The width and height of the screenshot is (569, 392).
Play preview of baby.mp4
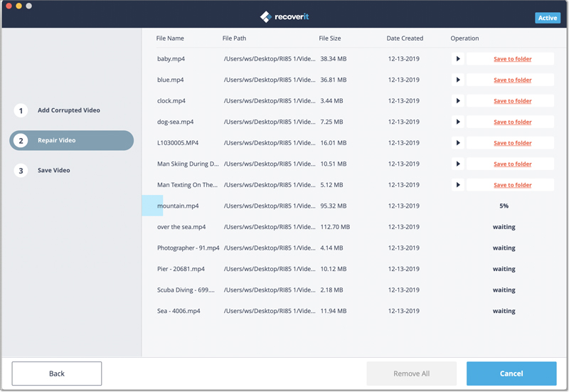(458, 59)
